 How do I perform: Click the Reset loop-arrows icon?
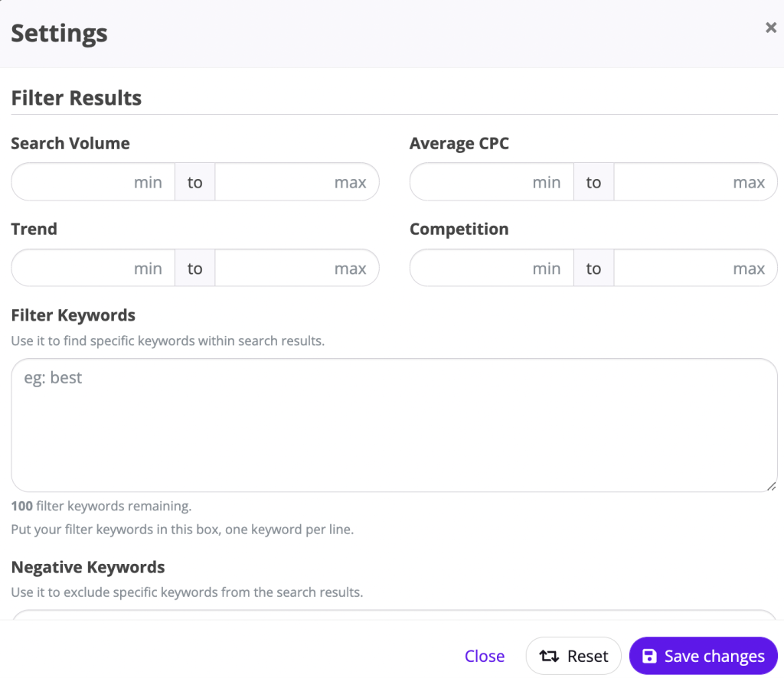550,656
